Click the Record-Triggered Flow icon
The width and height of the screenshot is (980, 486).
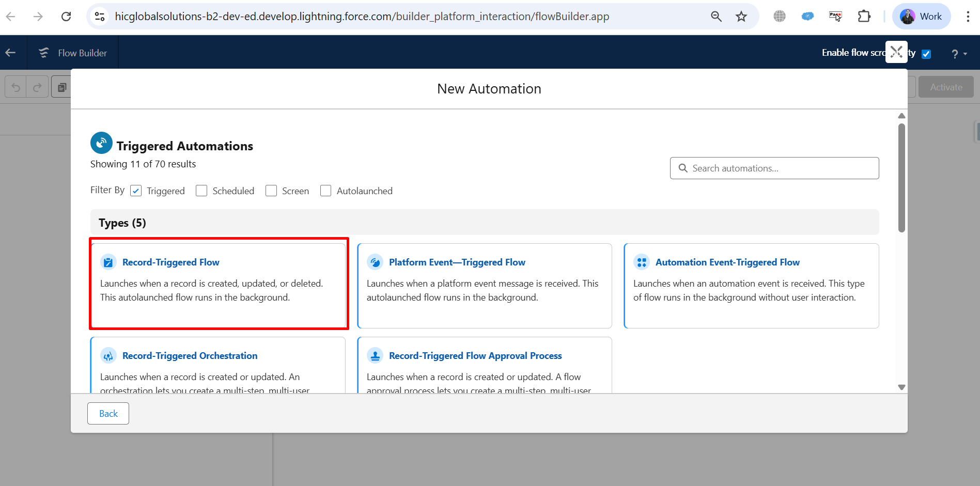[x=108, y=262]
